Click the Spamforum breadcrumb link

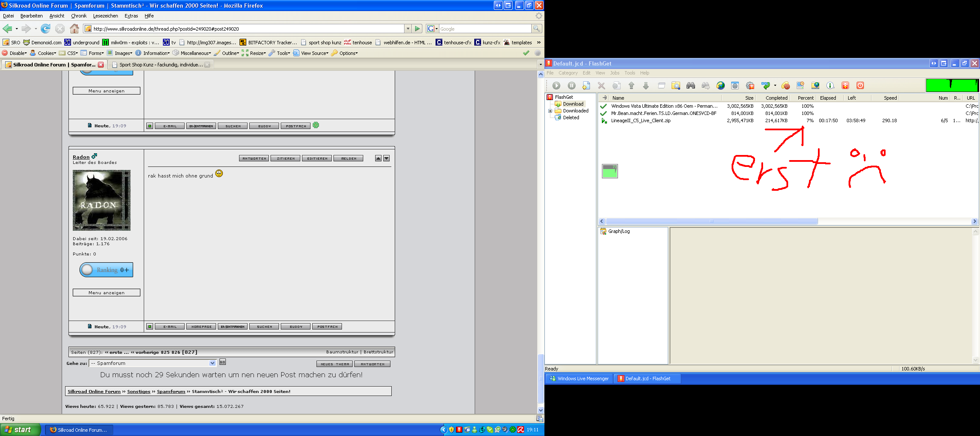(171, 391)
